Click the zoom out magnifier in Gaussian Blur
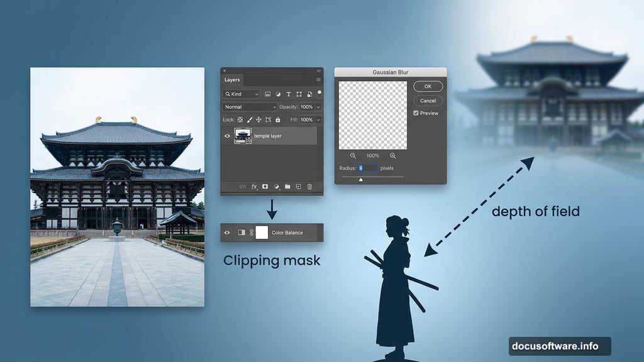 click(x=353, y=155)
